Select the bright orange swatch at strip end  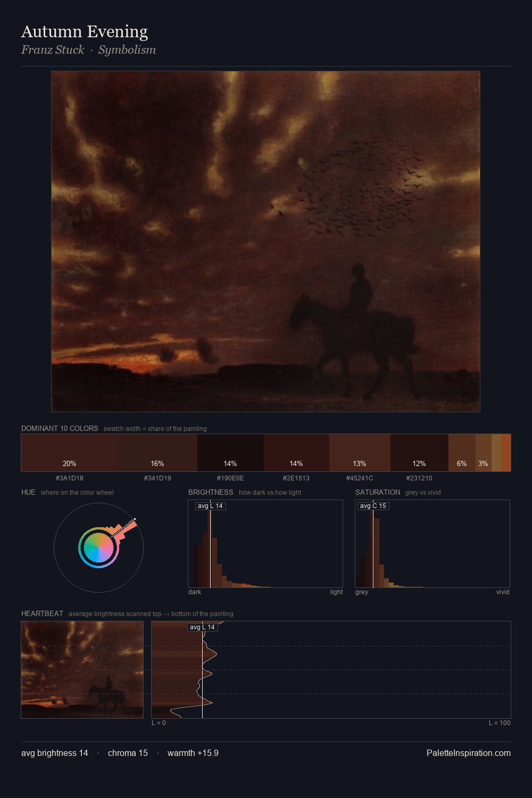coord(506,453)
